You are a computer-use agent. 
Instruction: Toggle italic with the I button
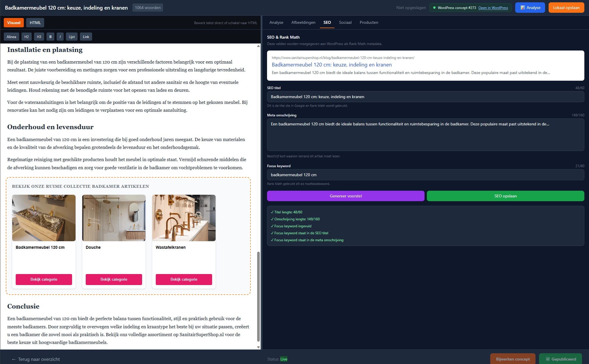(60, 37)
